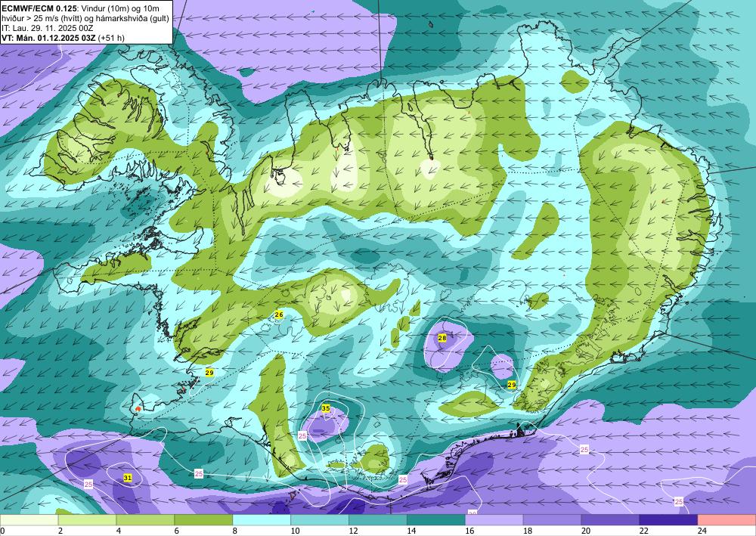Click the '2' value on the legend scale
Image resolution: width=756 pixels, height=536 pixels.
pyautogui.click(x=61, y=531)
